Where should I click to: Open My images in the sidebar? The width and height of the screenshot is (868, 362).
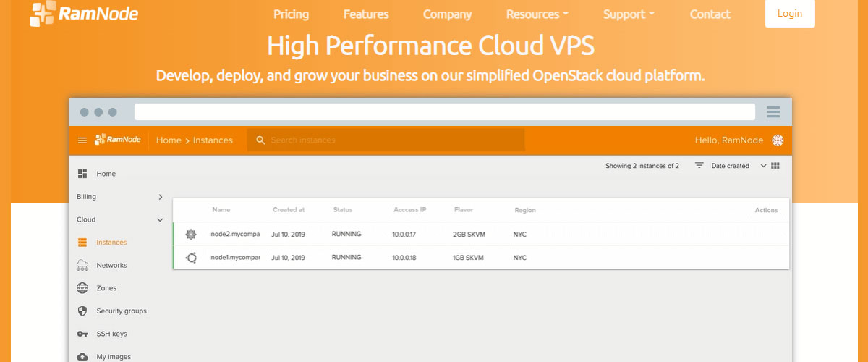tap(114, 357)
